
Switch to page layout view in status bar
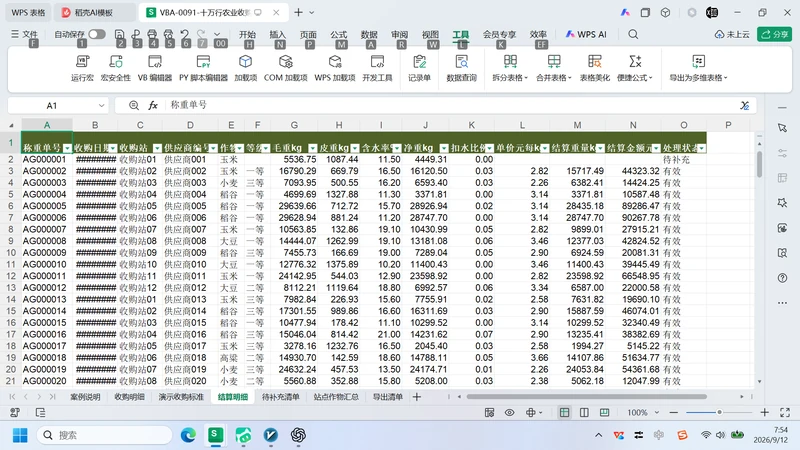pyautogui.click(x=584, y=412)
